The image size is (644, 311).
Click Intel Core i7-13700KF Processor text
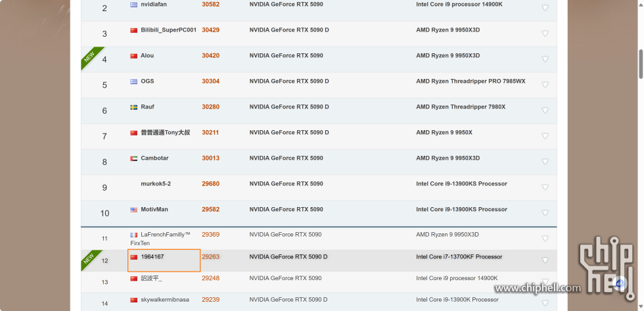pyautogui.click(x=459, y=257)
